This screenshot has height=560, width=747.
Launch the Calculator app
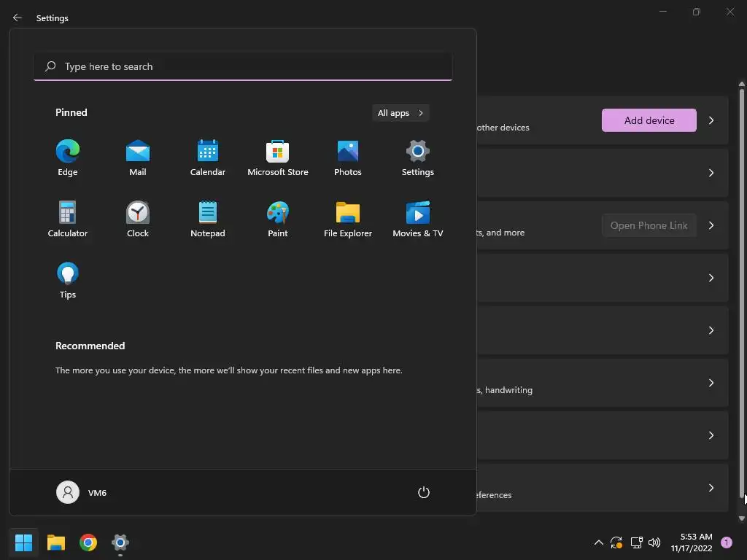click(68, 219)
